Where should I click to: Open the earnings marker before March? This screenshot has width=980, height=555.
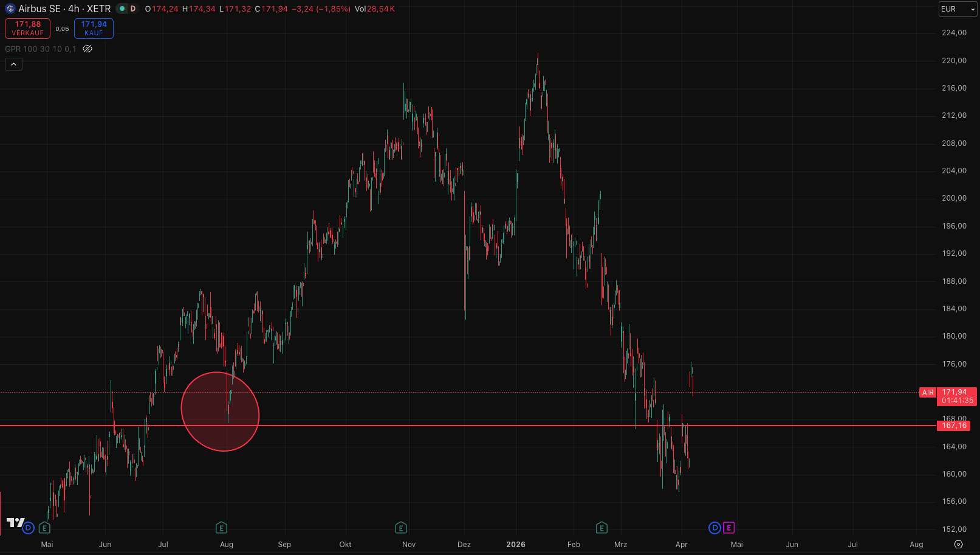coord(601,528)
